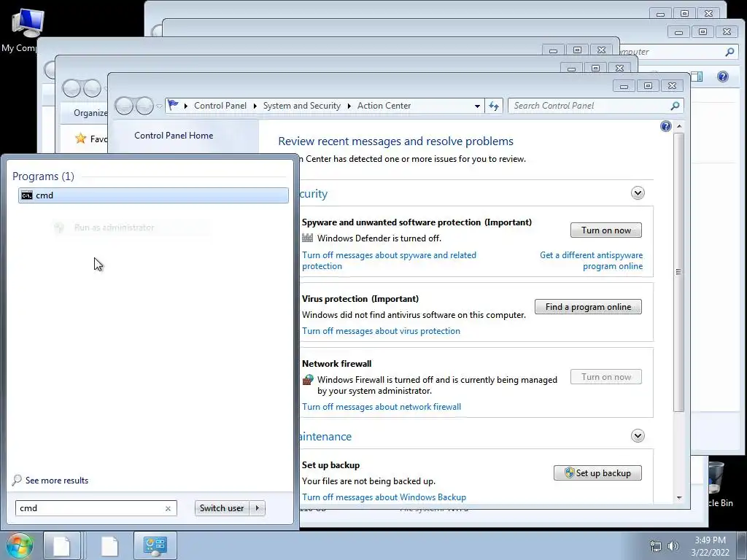Click the clock showing 3:49 PM
This screenshot has width=747, height=560.
710,540
